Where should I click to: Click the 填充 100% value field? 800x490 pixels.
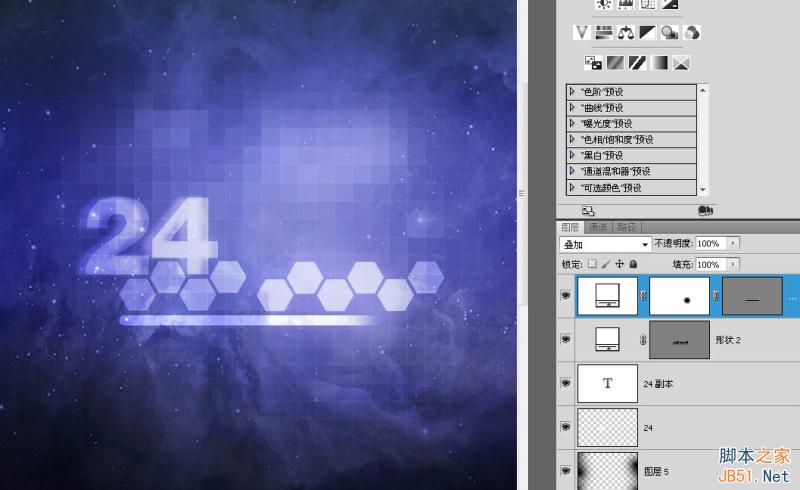[711, 264]
